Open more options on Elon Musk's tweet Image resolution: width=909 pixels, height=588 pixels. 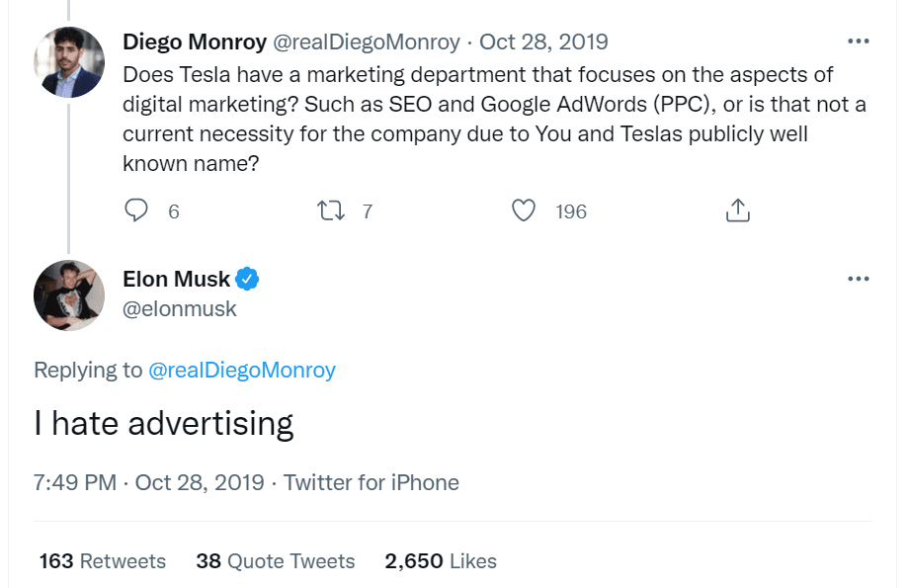point(859,279)
